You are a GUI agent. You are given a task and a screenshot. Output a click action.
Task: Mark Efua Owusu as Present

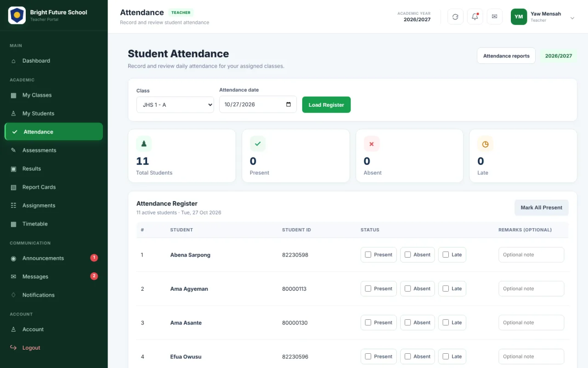[x=379, y=356]
